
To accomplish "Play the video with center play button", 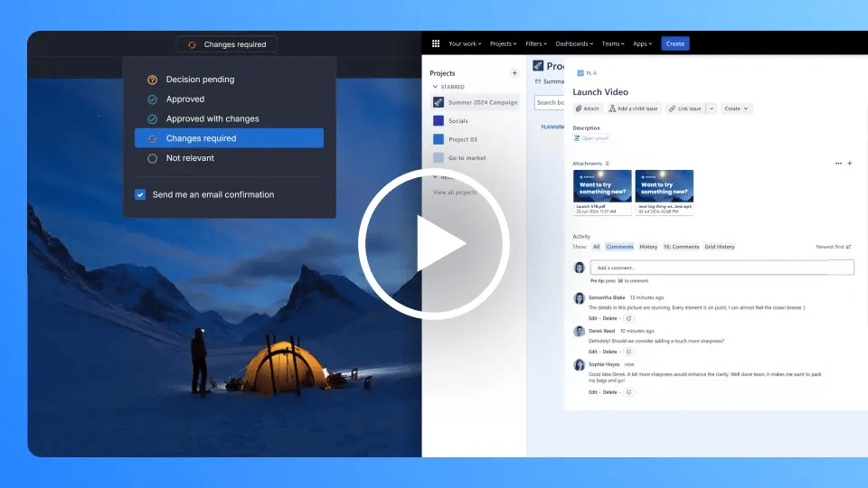I will pos(434,243).
